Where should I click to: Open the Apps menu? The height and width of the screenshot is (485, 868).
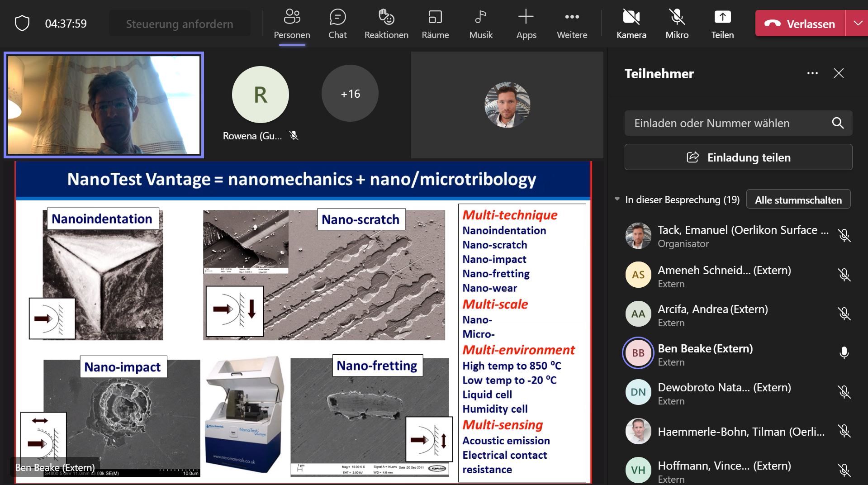(x=526, y=24)
